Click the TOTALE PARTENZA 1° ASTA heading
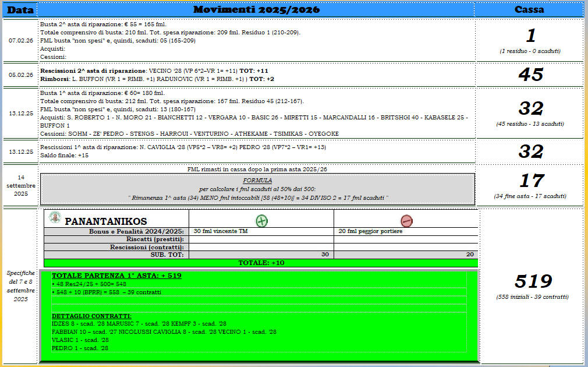 pos(116,276)
